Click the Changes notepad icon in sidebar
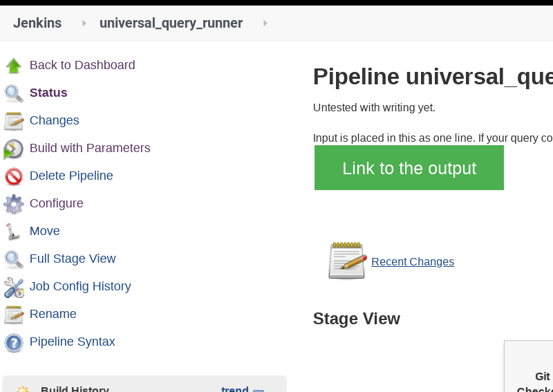 [x=14, y=121]
